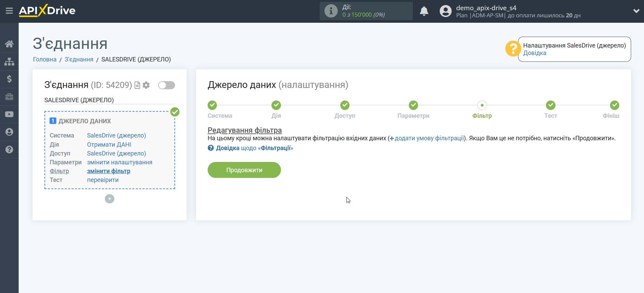Go to З'єднання breadcrumb

(79, 59)
